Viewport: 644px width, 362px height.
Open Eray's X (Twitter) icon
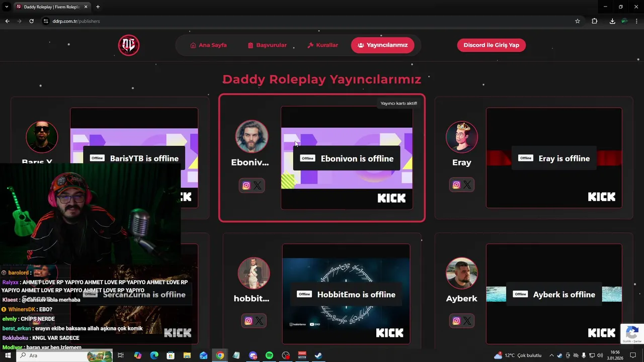point(467,185)
